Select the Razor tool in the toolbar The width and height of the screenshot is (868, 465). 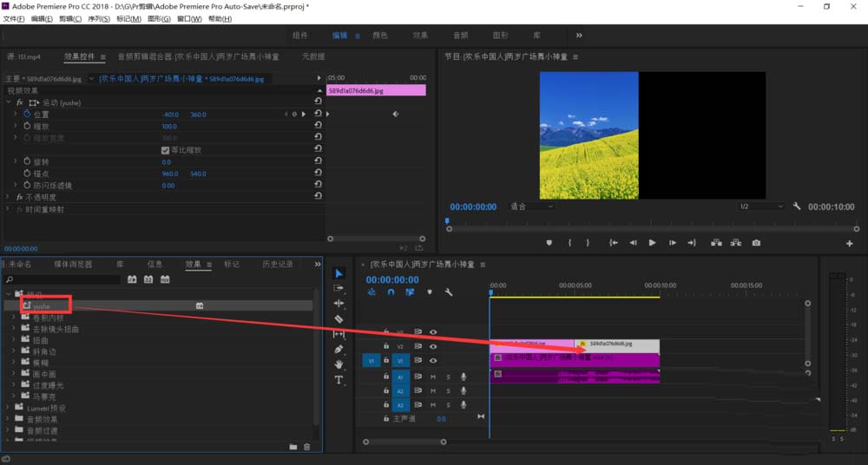click(x=339, y=318)
